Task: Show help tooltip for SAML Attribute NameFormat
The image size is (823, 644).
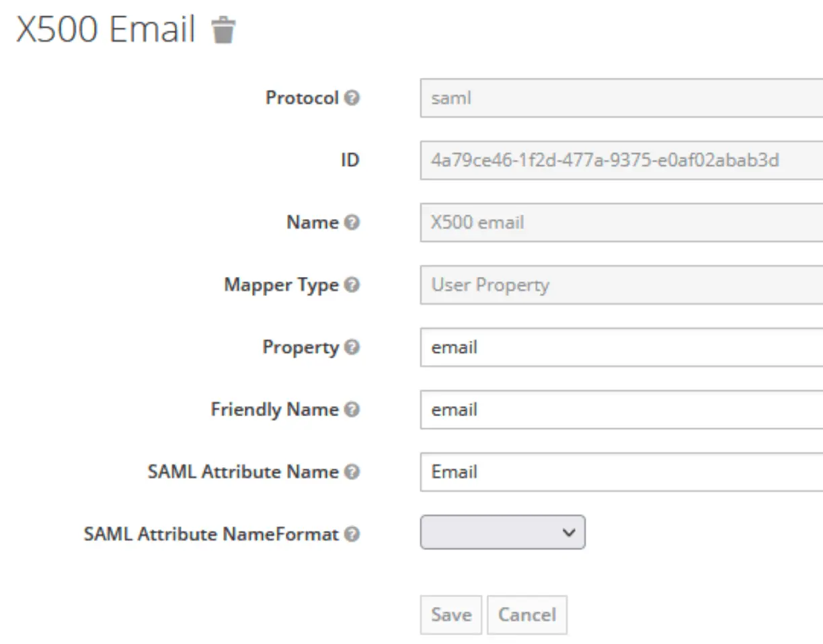Action: [x=352, y=534]
